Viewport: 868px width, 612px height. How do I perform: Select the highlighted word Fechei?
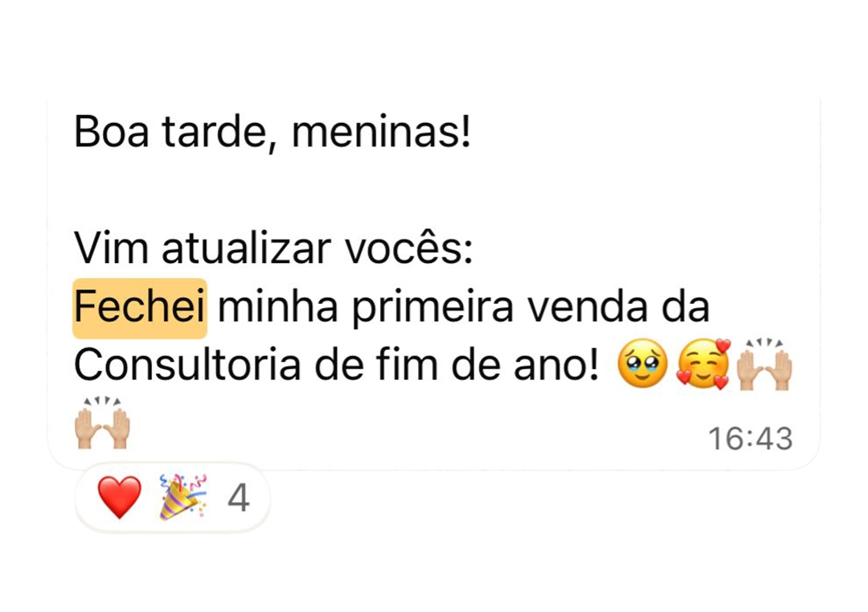[140, 308]
